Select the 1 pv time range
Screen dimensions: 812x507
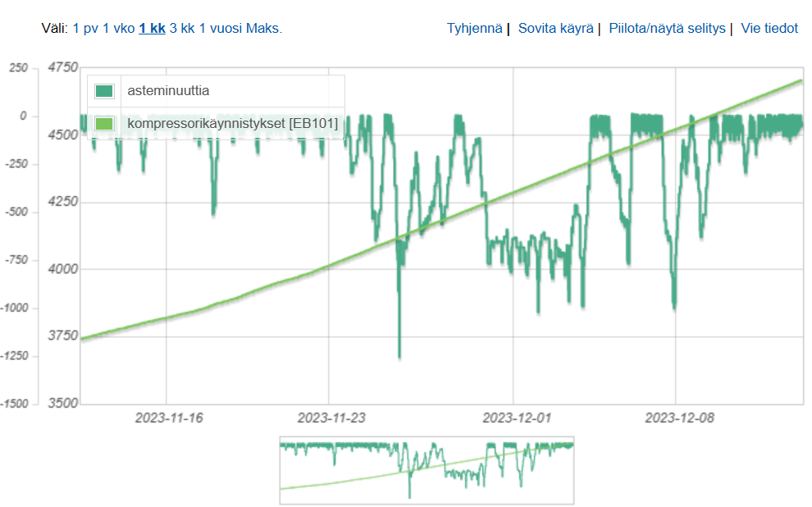(x=85, y=28)
